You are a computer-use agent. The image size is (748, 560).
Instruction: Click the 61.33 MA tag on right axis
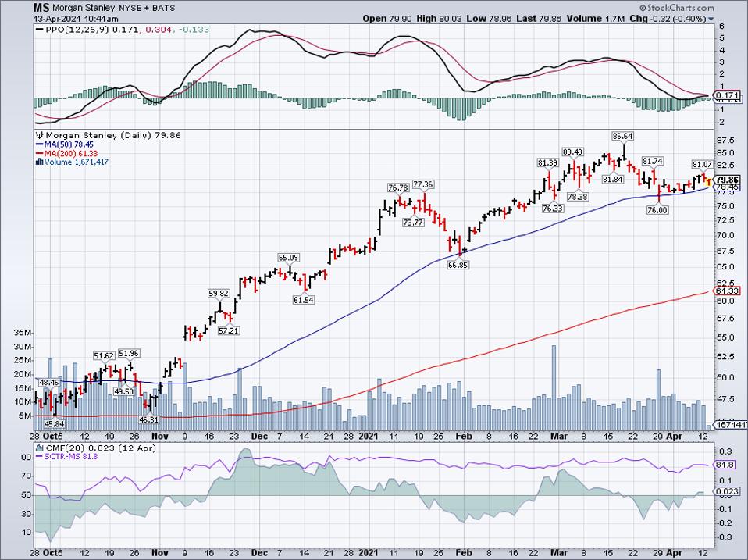(x=728, y=291)
